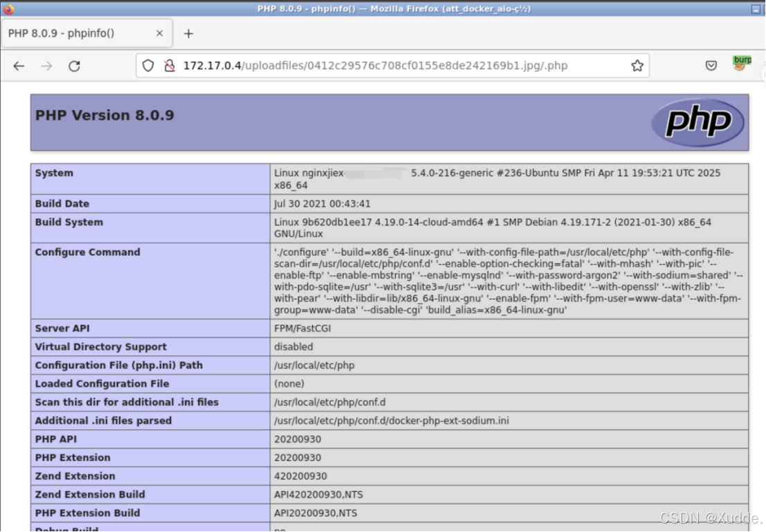The width and height of the screenshot is (766, 532).
Task: Click the PHP Extension Build row label
Action: pyautogui.click(x=87, y=513)
